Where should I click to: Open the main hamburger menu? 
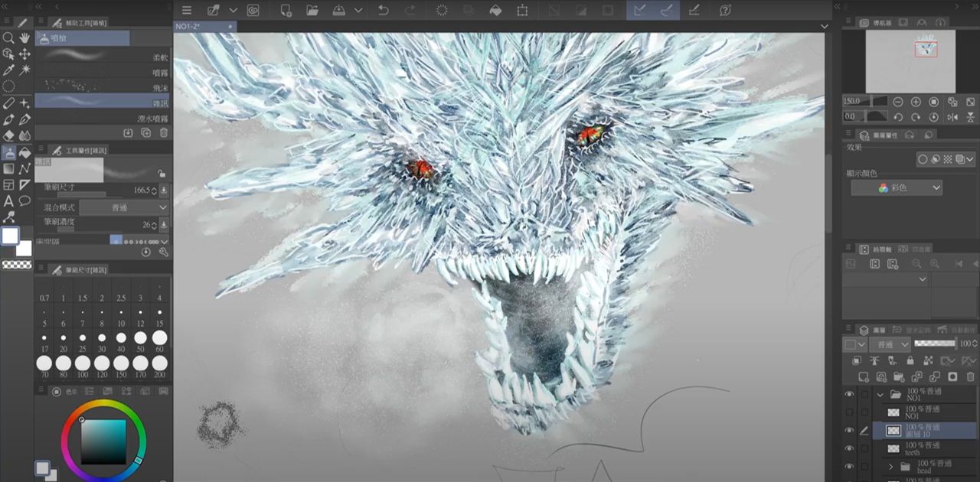[186, 10]
